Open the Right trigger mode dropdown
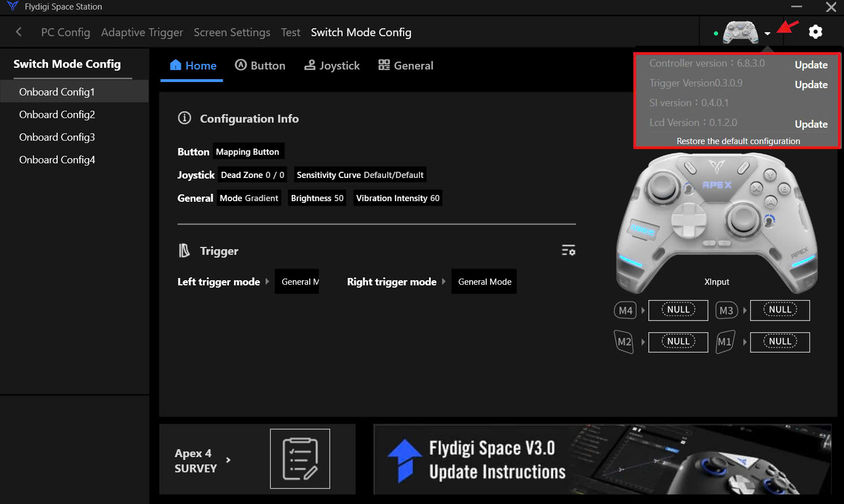 (484, 281)
